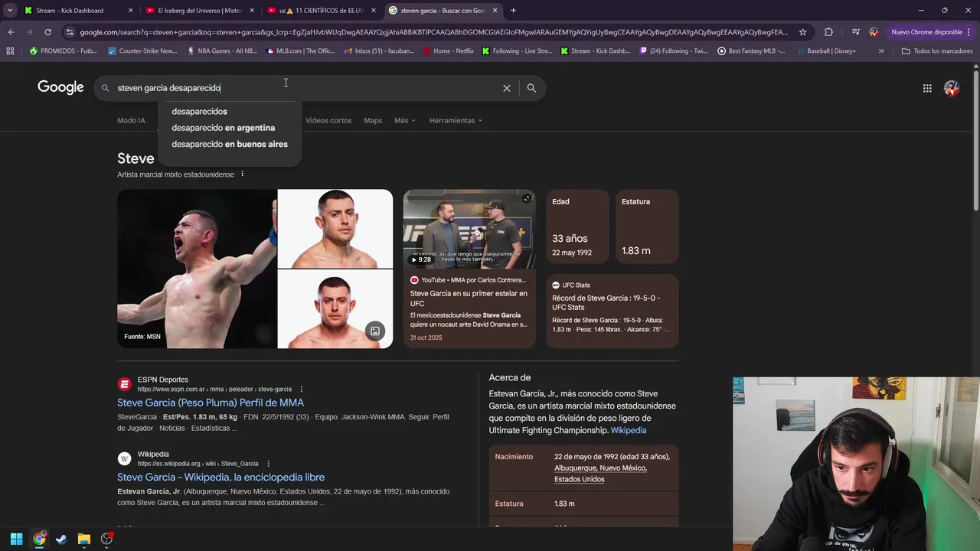Open Google account profile picture

[952, 88]
